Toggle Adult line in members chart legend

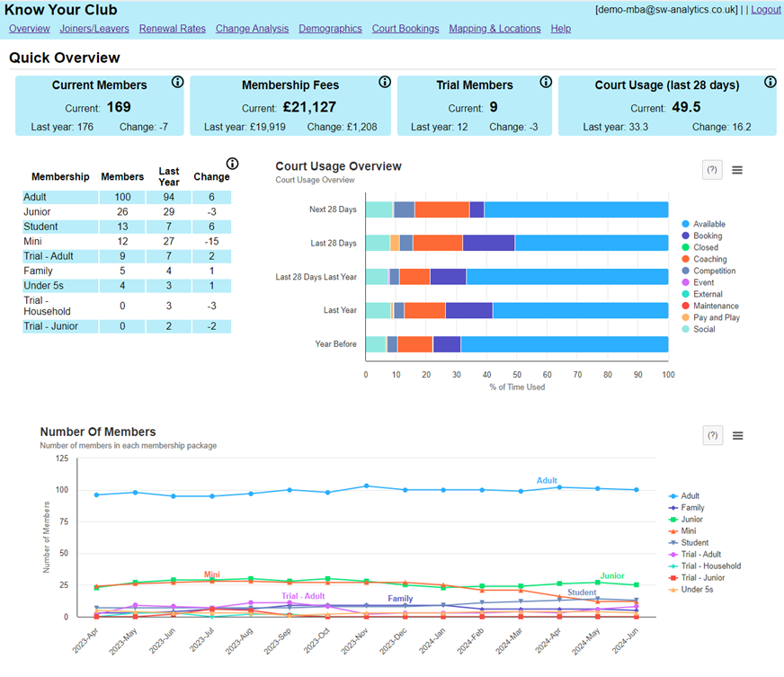684,496
